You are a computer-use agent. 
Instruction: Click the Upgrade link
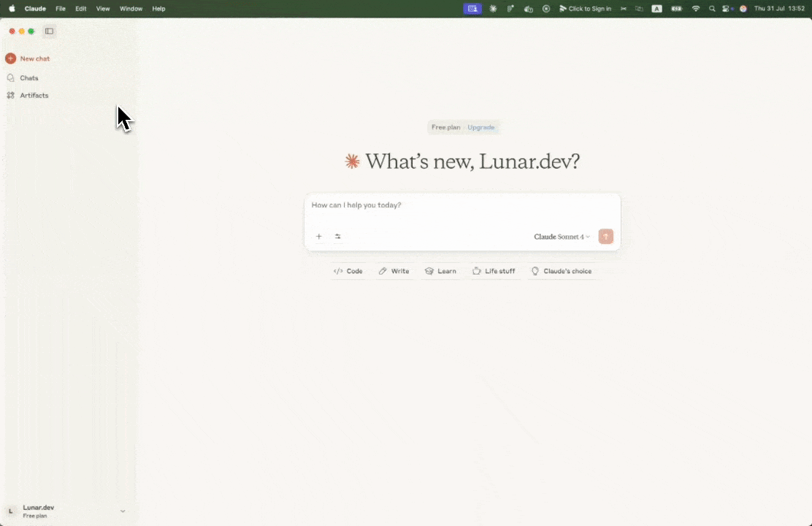click(481, 128)
